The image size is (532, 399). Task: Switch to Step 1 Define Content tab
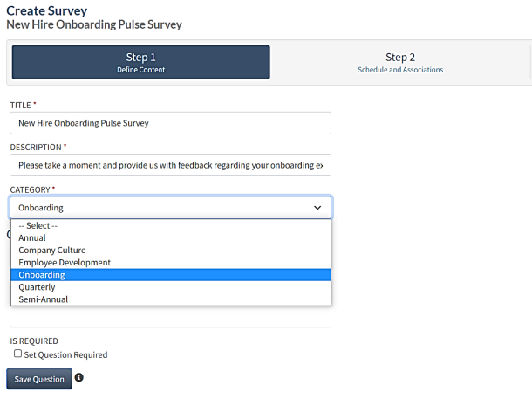(x=140, y=62)
